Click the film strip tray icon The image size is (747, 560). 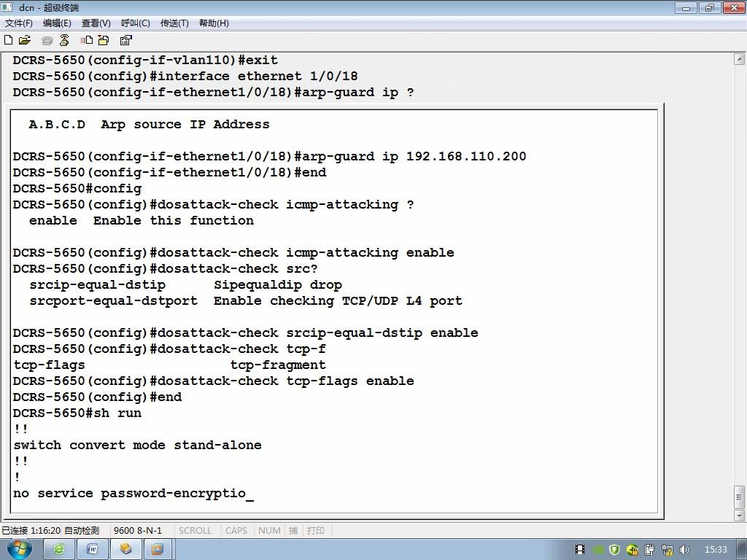(x=580, y=550)
